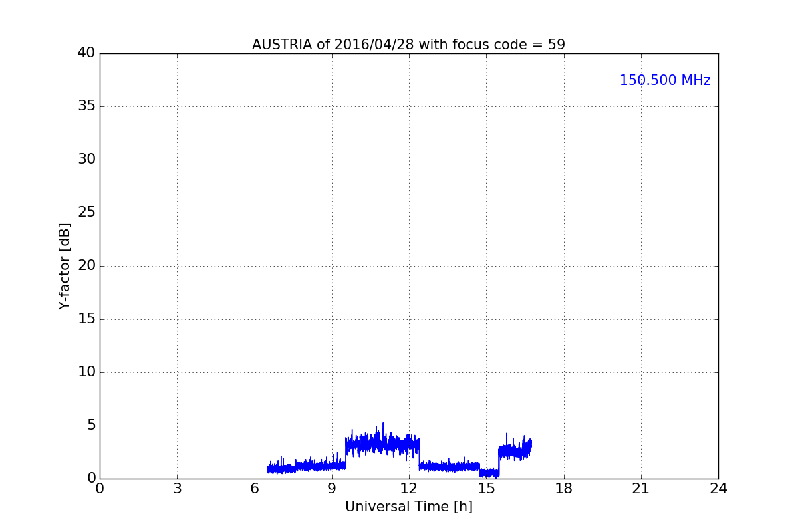Click y-axis tick label '15'
The image size is (798, 532).
(x=86, y=319)
